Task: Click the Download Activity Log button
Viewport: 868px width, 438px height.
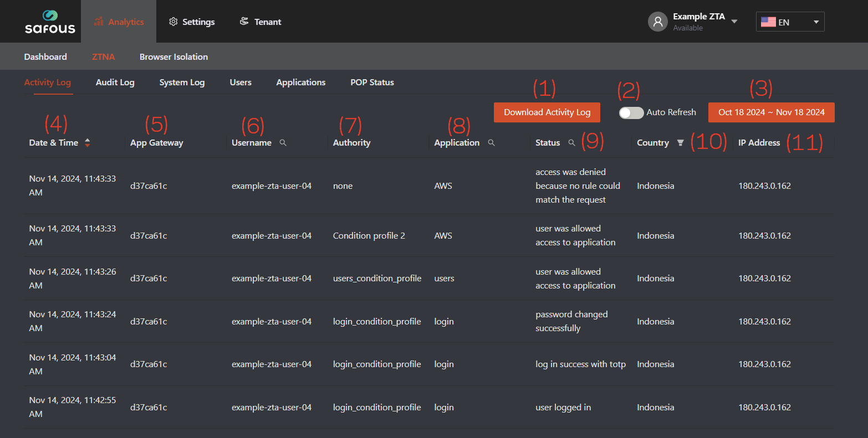Action: [547, 112]
